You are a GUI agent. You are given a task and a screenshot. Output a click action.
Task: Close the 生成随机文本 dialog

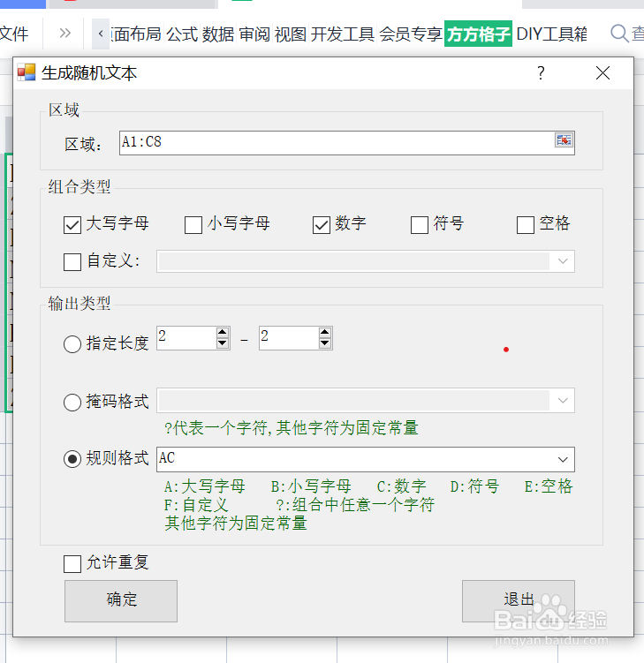coord(602,73)
